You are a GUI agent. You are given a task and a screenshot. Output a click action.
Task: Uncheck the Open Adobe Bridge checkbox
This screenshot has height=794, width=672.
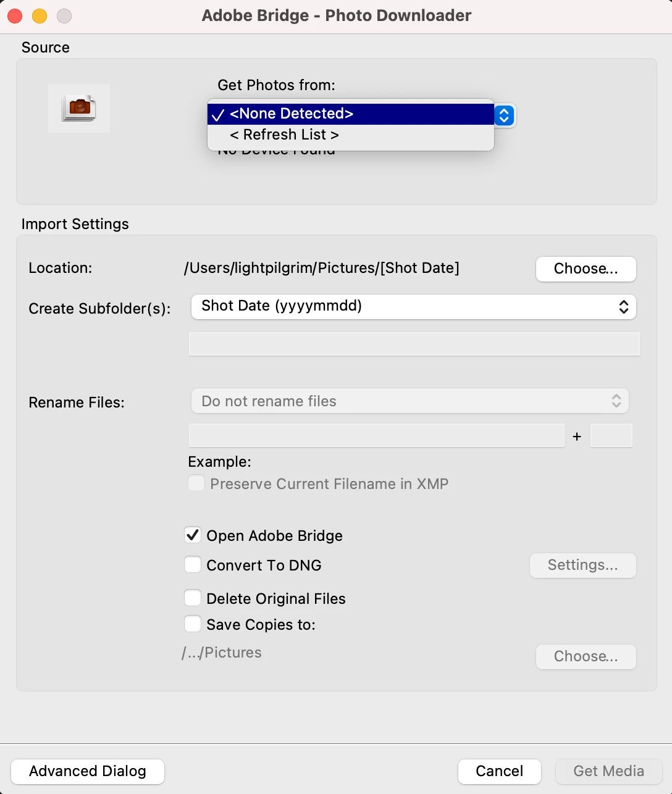point(193,535)
